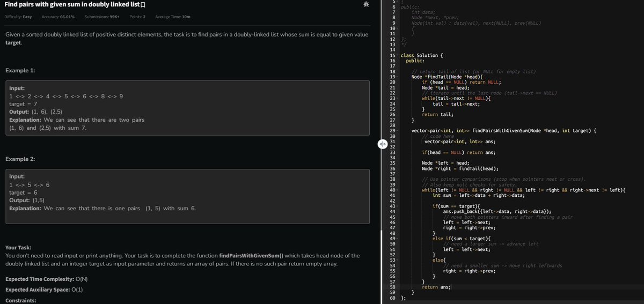644x304 pixels.
Task: Click the 'Expected Auxiliary Space: O(1)' text
Action: pos(44,290)
